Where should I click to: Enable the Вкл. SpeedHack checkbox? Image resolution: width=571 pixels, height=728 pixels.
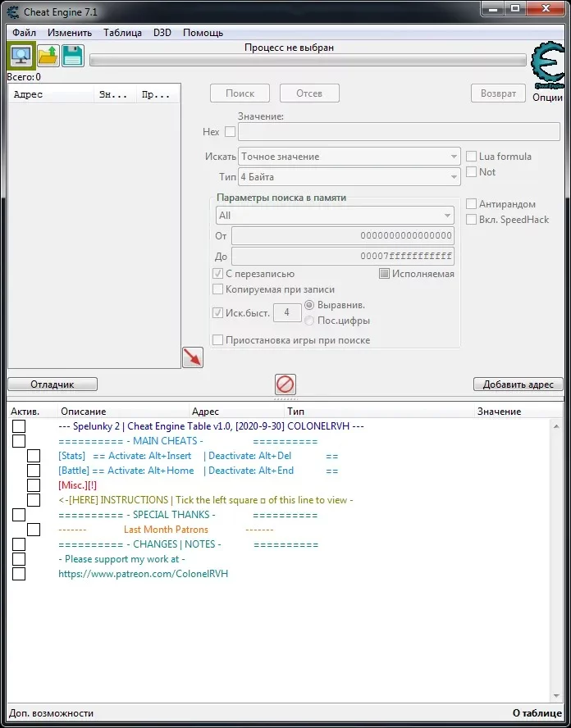[471, 219]
